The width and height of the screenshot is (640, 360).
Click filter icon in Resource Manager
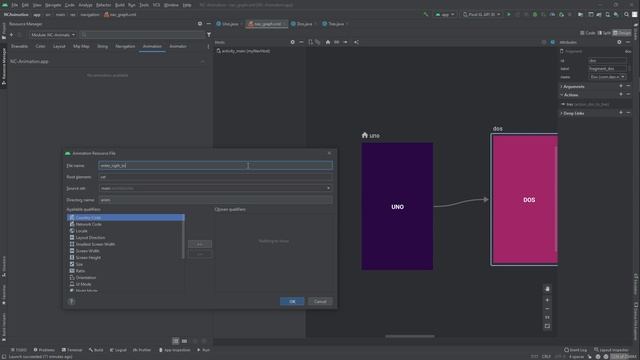tap(209, 35)
